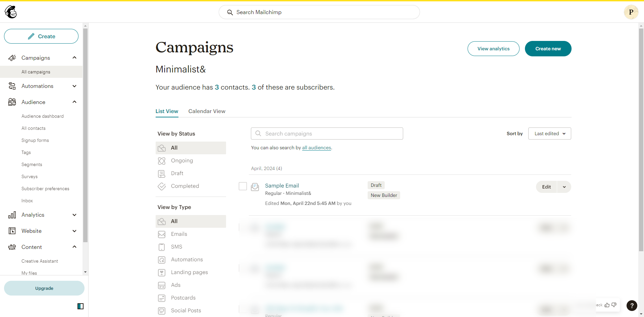Screen dimensions: 644x317
Task: Open the profile avatar menu
Action: (x=631, y=12)
